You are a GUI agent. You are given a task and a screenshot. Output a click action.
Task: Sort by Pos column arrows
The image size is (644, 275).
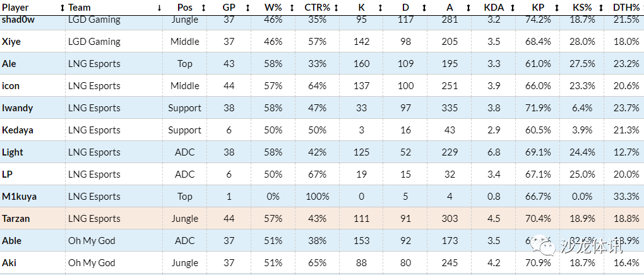coord(203,8)
